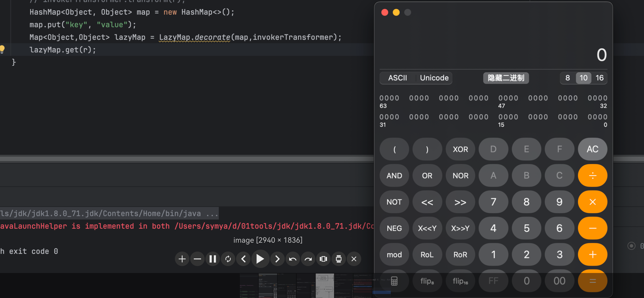Toggle the binary nibble labeled 15
Viewport: 644px width, 298px height.
[x=508, y=117]
